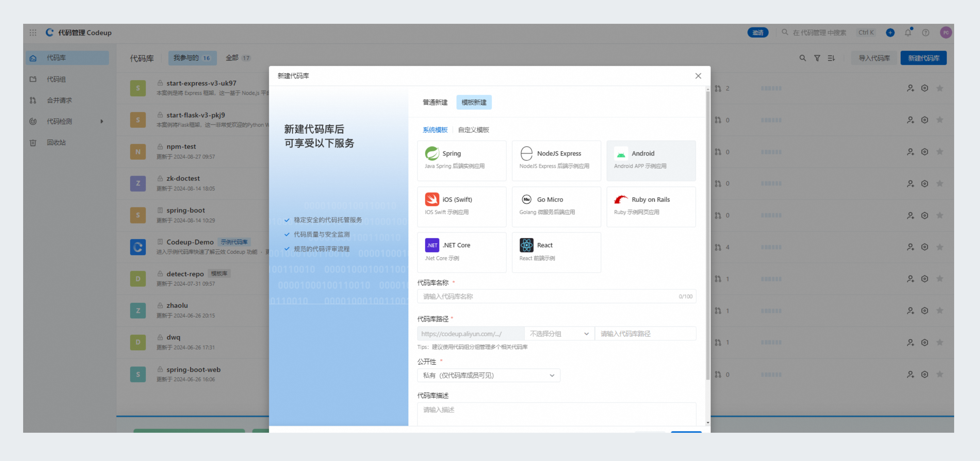Select the .NET Core template card
980x461 pixels.
tap(461, 252)
